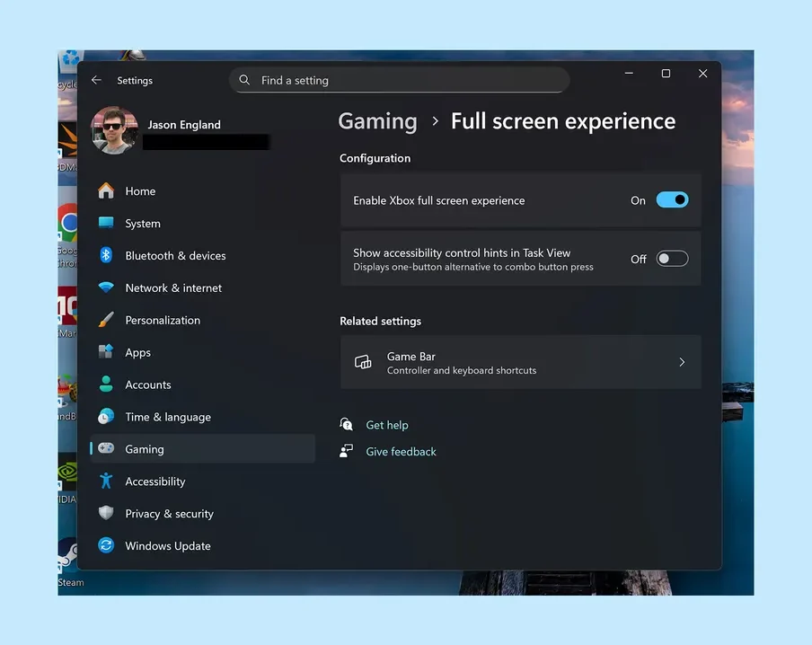The image size is (812, 645).
Task: Click the Get help link
Action: pyautogui.click(x=386, y=424)
